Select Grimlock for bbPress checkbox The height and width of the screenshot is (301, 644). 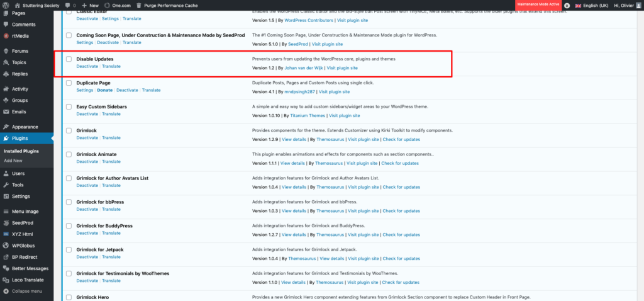point(69,202)
